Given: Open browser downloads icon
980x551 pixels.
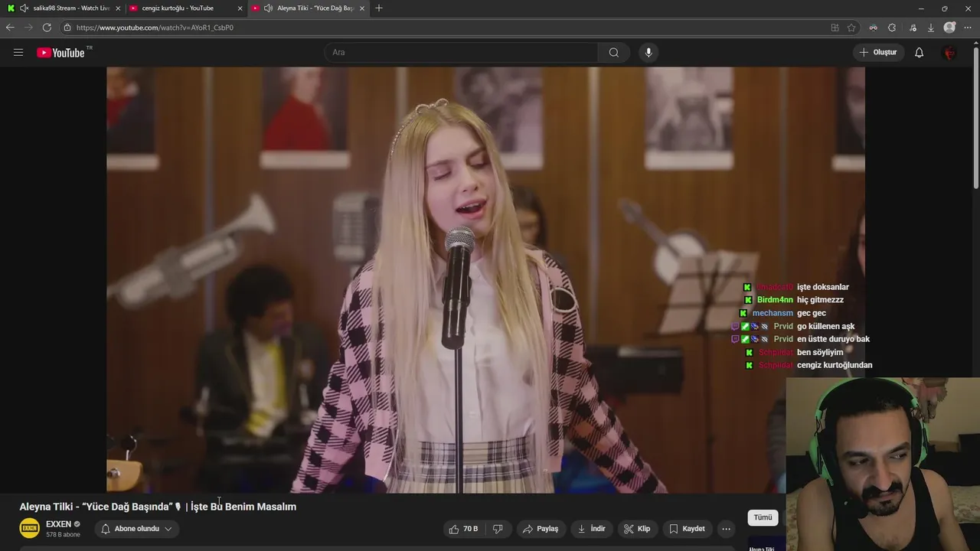Looking at the screenshot, I should 931,28.
